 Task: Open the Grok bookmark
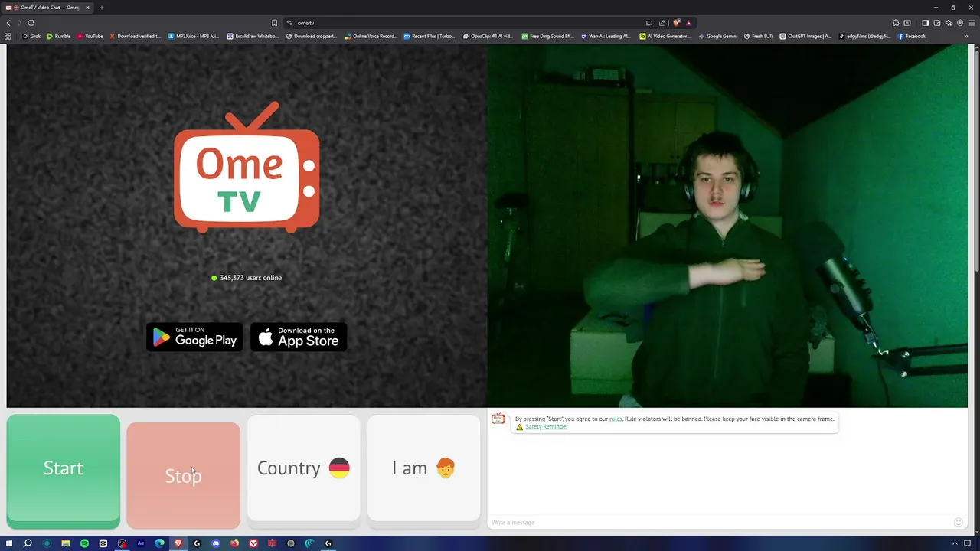[x=31, y=36]
